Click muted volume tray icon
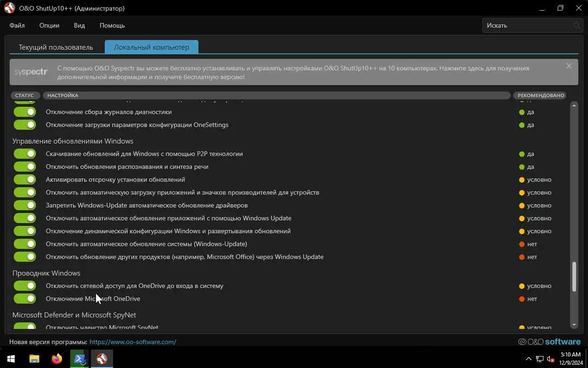588x368 pixels. point(550,359)
